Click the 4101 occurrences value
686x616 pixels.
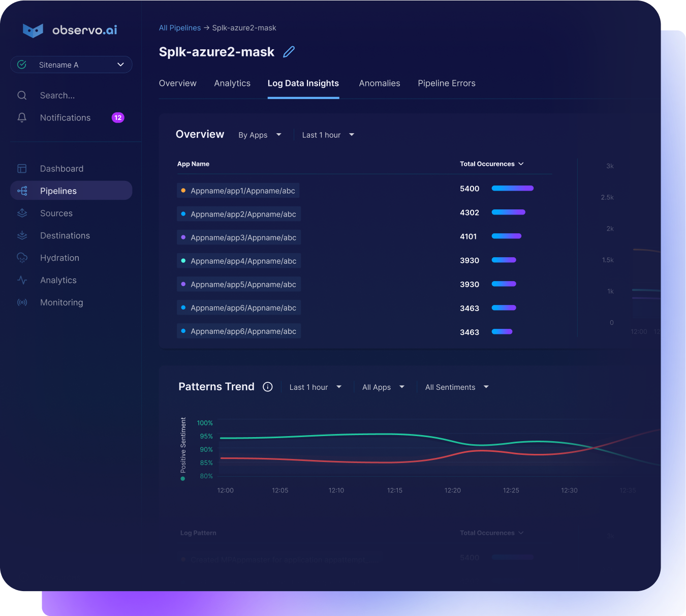[469, 236]
